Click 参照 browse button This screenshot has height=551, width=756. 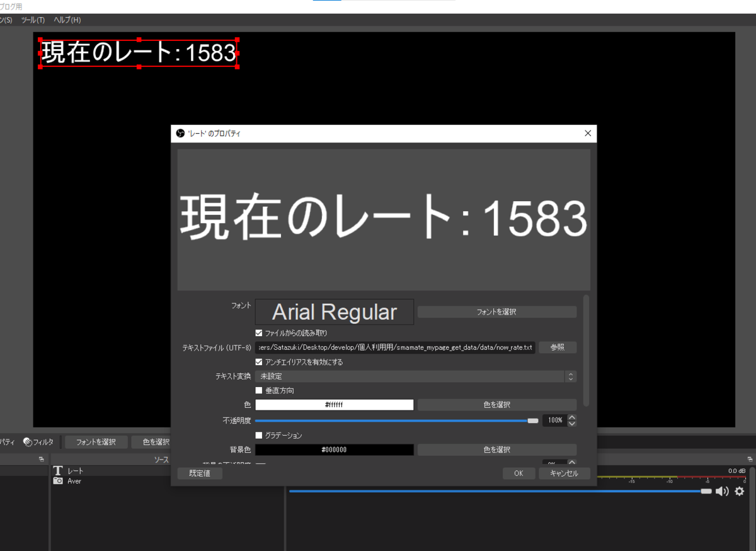click(557, 347)
